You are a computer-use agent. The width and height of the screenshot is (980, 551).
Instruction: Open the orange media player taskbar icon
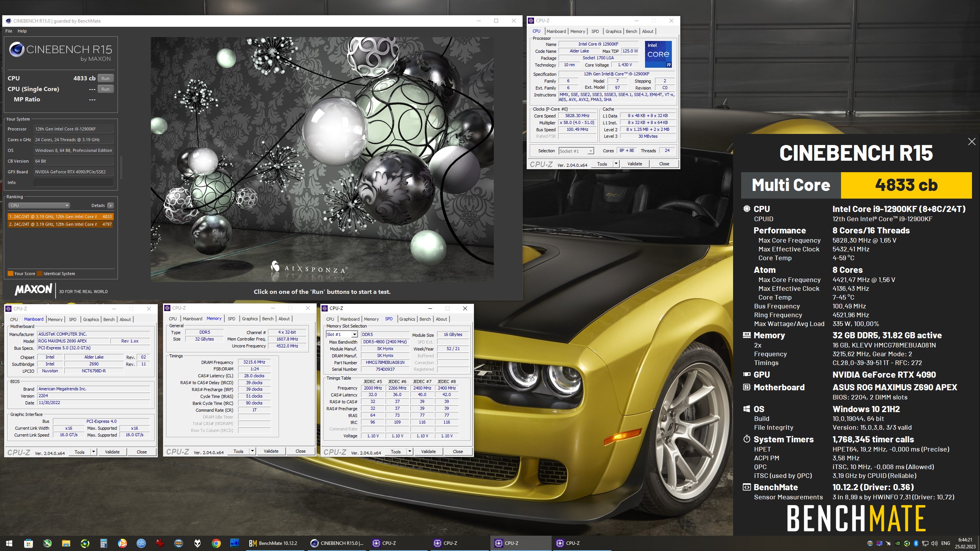(x=122, y=543)
